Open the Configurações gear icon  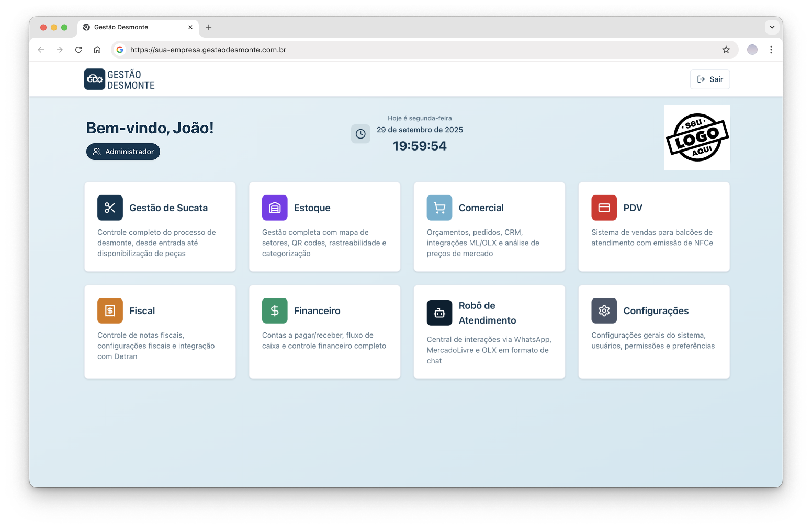604,310
